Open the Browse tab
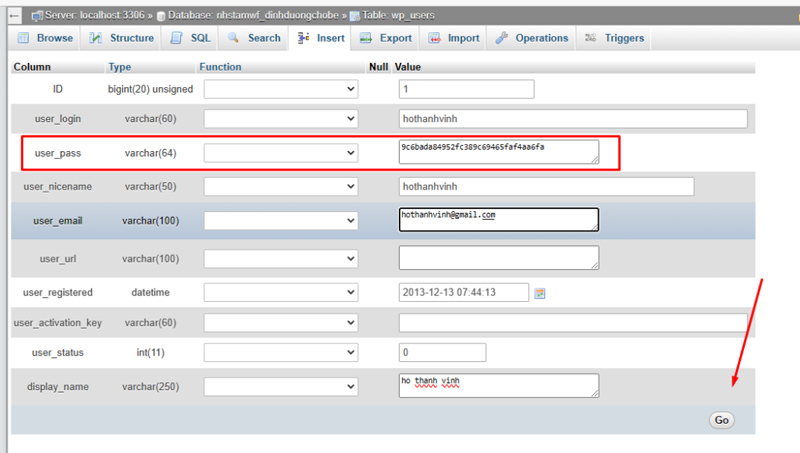This screenshot has width=800, height=453. click(45, 38)
